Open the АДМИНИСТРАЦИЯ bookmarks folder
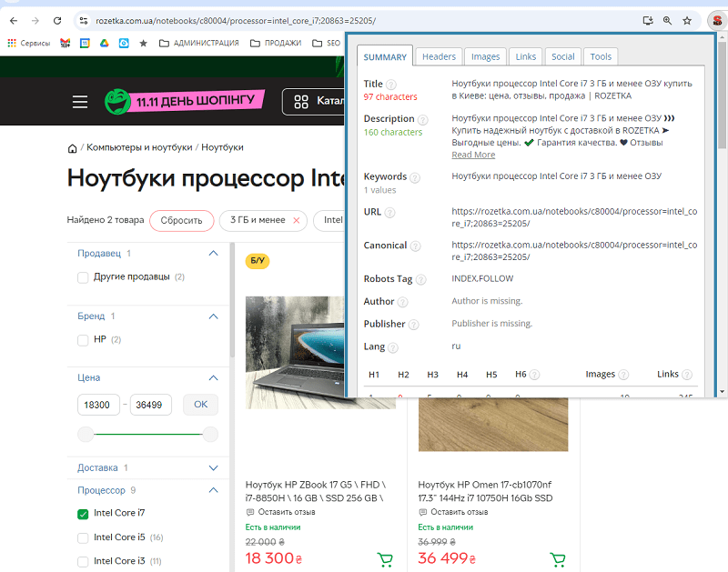728x572 pixels. coord(198,43)
